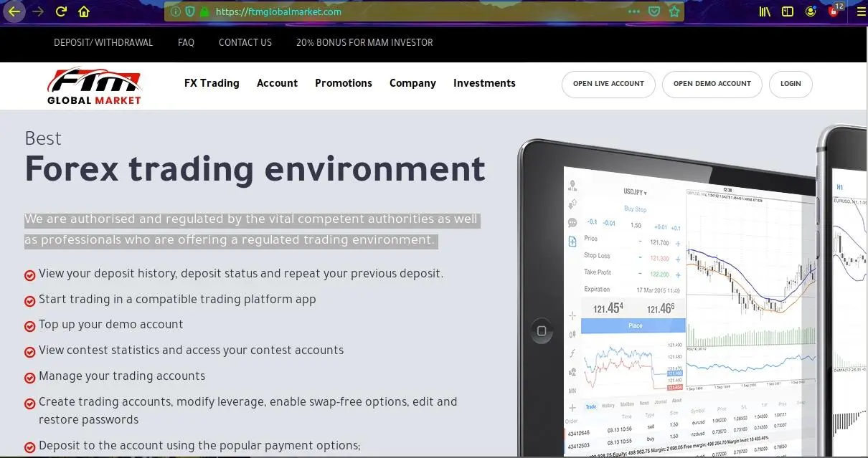Viewport: 868px width, 458px height.
Task: Click the Login button
Action: (791, 84)
